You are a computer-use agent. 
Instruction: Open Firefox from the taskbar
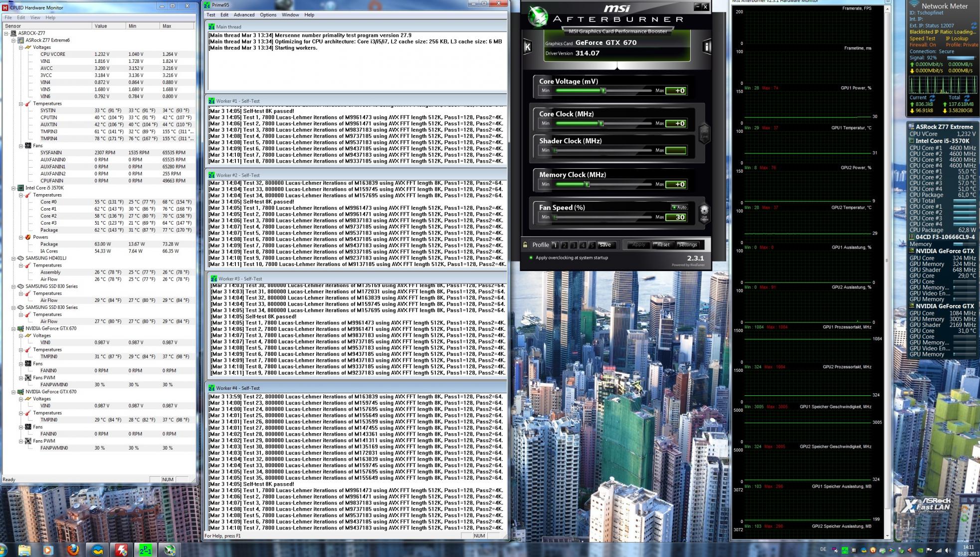coord(73,550)
